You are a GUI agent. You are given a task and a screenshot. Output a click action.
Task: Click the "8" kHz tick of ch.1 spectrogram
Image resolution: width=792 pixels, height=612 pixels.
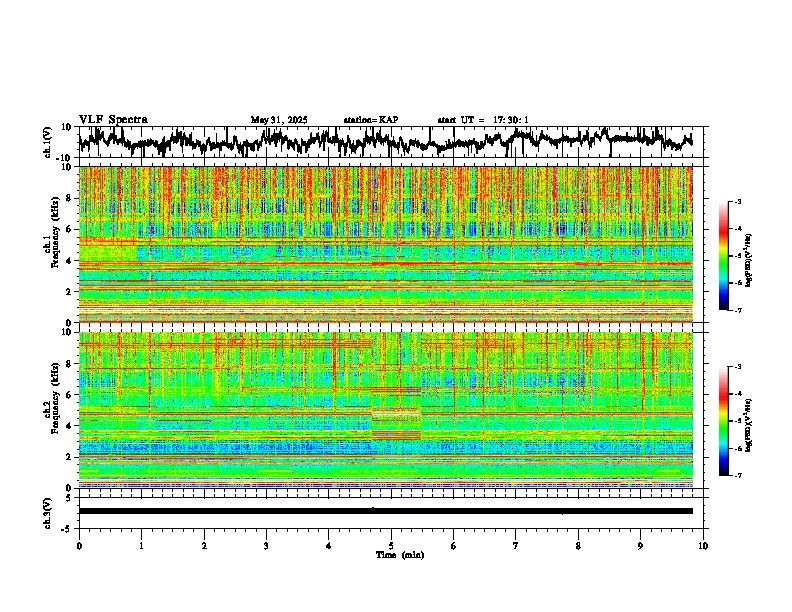[x=71, y=198]
